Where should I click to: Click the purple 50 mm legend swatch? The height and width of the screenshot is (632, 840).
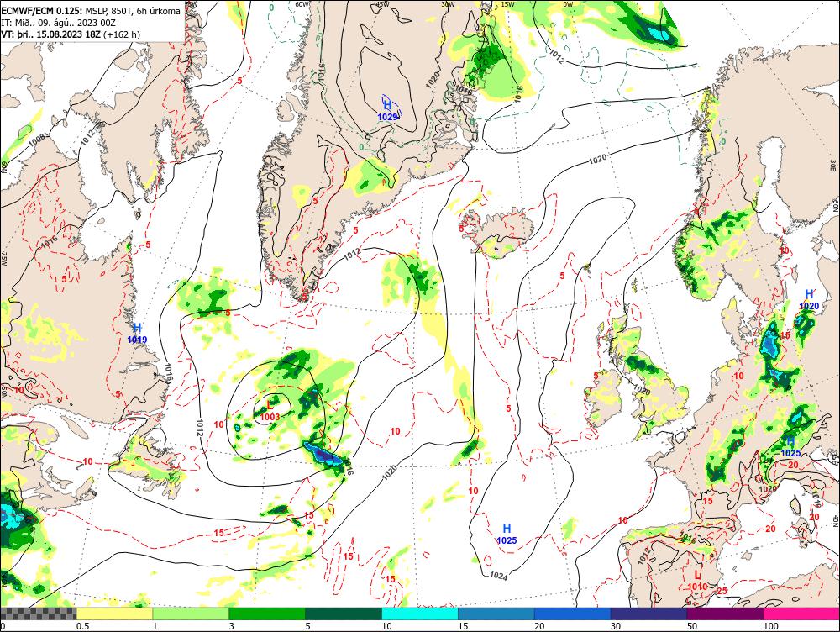pos(726,614)
